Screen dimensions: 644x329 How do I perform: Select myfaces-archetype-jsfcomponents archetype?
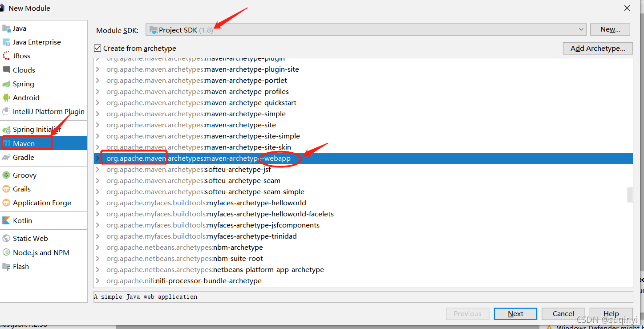(x=363, y=225)
